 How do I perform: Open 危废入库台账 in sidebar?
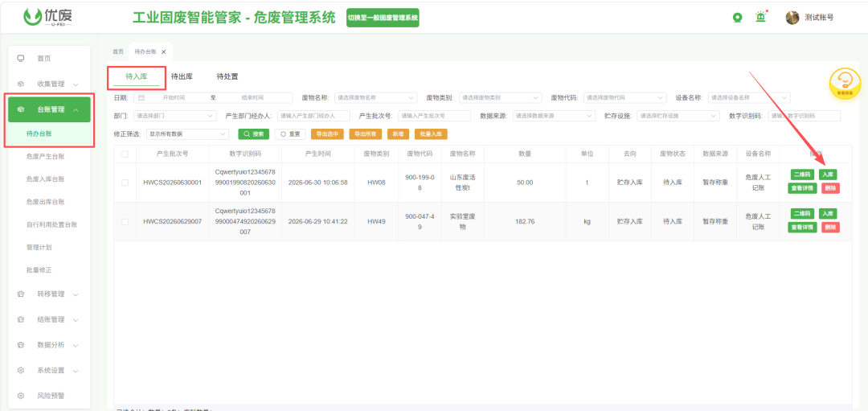[x=46, y=179]
